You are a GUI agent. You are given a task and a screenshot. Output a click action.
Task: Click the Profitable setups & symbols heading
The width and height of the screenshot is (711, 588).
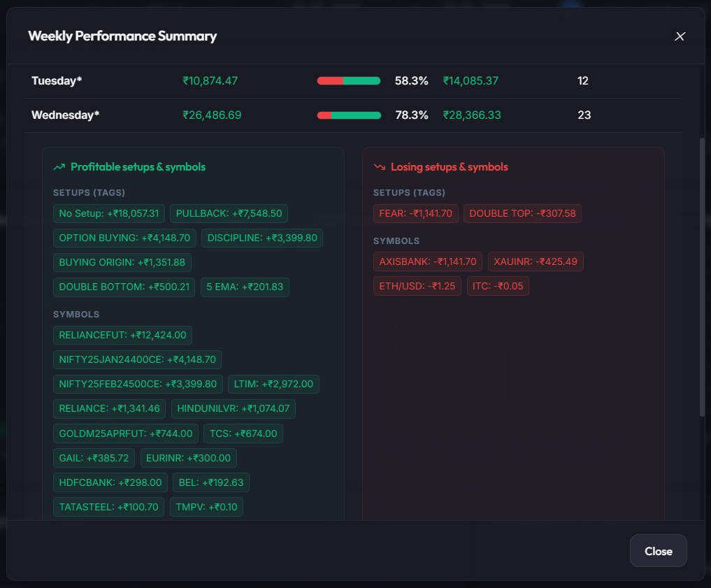[138, 167]
